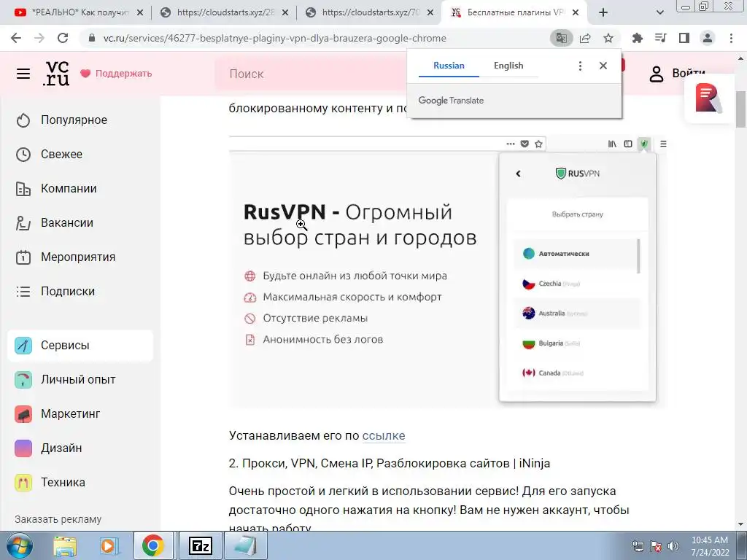
Task: Go back to the previous page
Action: [x=16, y=38]
